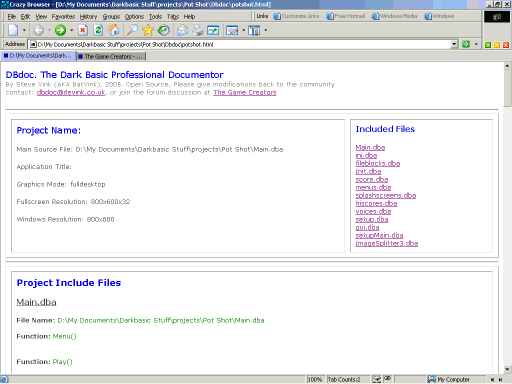Click the dbdoc@devink.co.uk email link
Viewport: 512px width, 384px height.
[x=71, y=92]
